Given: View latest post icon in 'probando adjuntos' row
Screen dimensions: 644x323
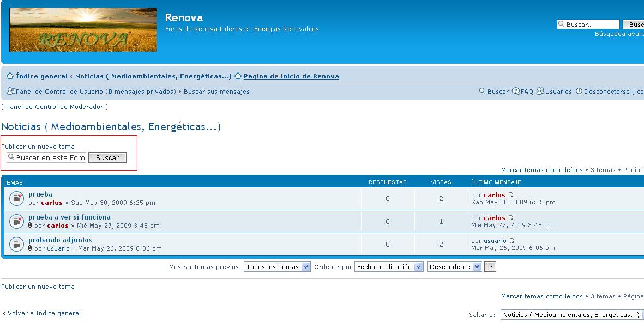Looking at the screenshot, I should pyautogui.click(x=511, y=241).
